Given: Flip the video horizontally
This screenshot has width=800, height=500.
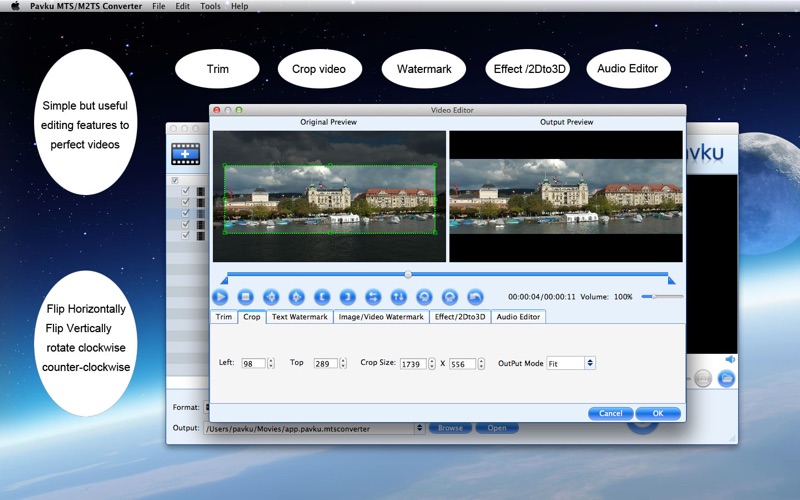Looking at the screenshot, I should click(x=373, y=297).
